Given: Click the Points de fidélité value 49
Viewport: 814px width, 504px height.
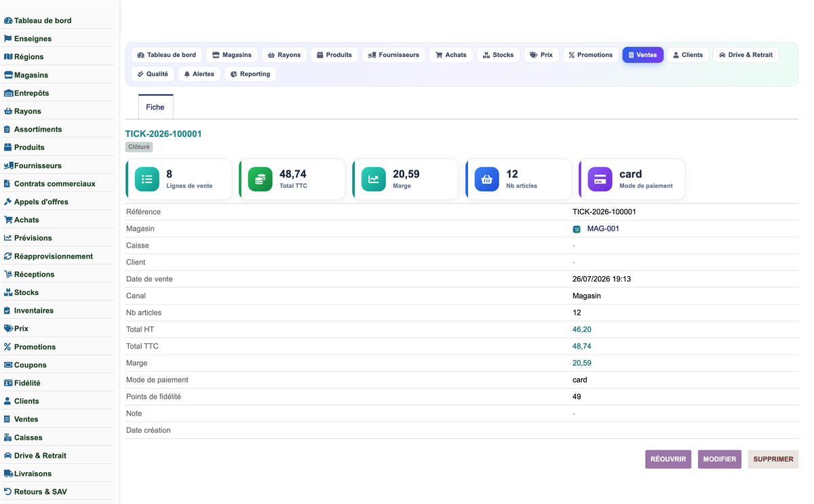Looking at the screenshot, I should click(x=577, y=397).
